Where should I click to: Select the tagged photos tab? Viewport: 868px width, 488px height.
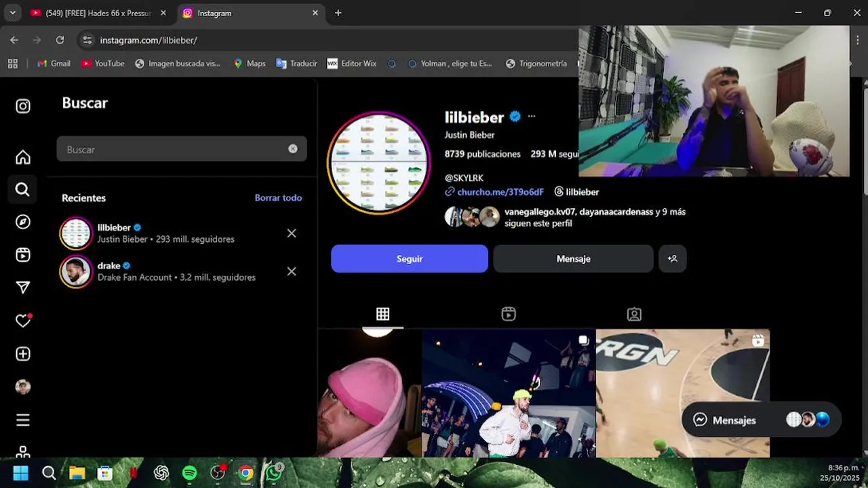pyautogui.click(x=634, y=314)
